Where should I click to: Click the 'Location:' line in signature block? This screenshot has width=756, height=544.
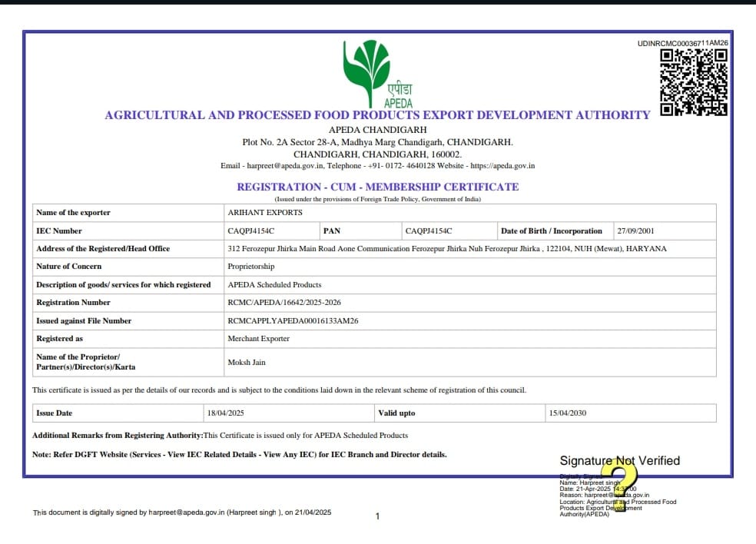click(x=618, y=509)
